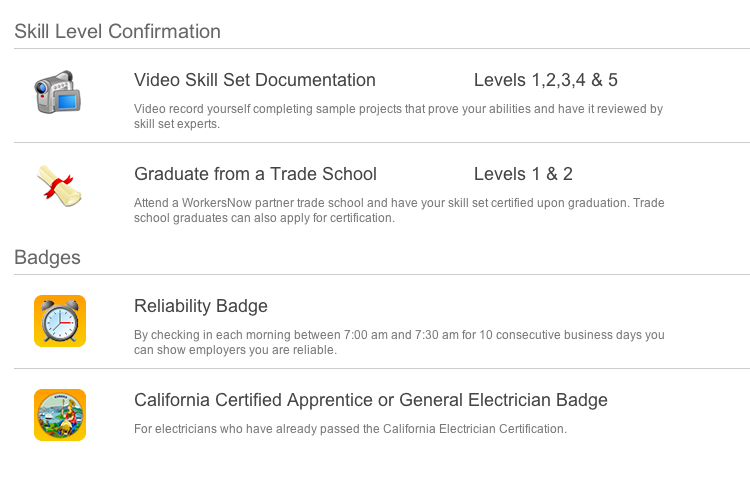Click the Levels 1 & 2 label

point(523,174)
